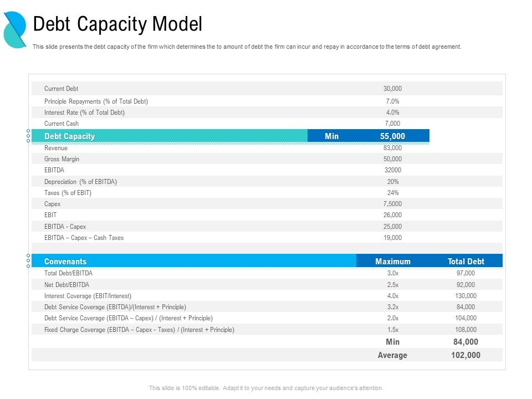The image size is (532, 399).
Task: Select the 'Current Cash' row label
Action: 62,124
